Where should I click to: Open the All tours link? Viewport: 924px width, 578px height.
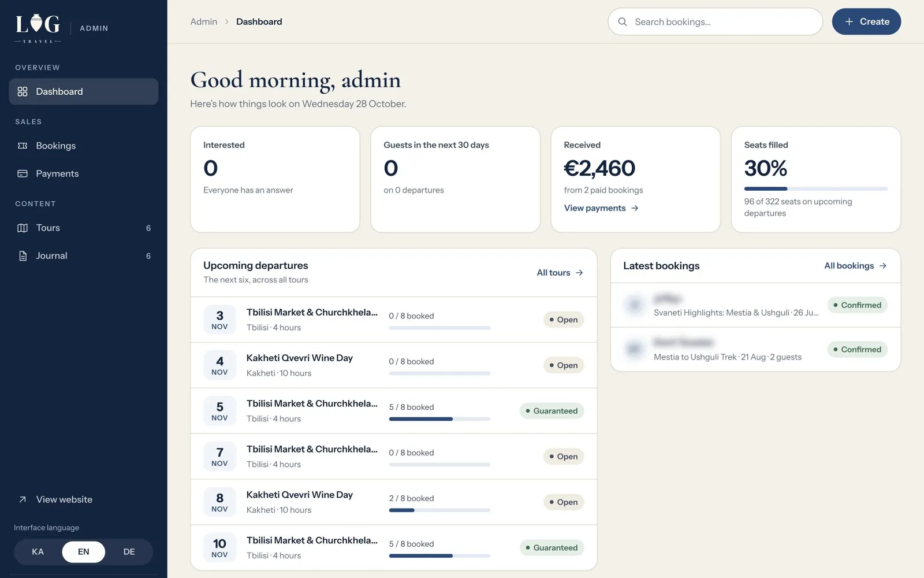point(560,273)
